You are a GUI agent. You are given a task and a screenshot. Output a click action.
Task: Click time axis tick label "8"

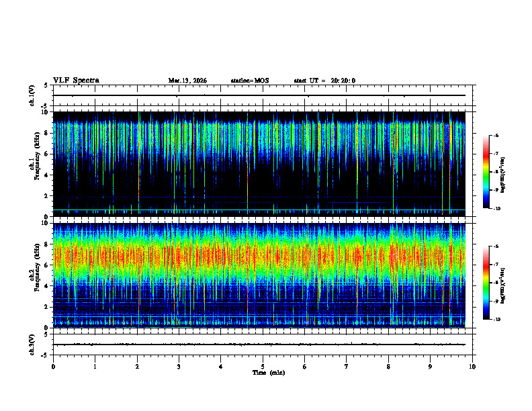(388, 367)
